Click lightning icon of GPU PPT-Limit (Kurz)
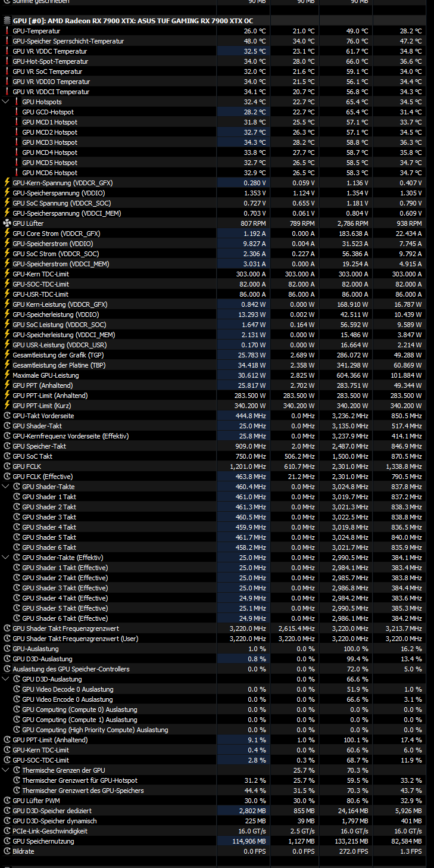Image resolution: width=434 pixels, height=868 pixels. coord(7,405)
